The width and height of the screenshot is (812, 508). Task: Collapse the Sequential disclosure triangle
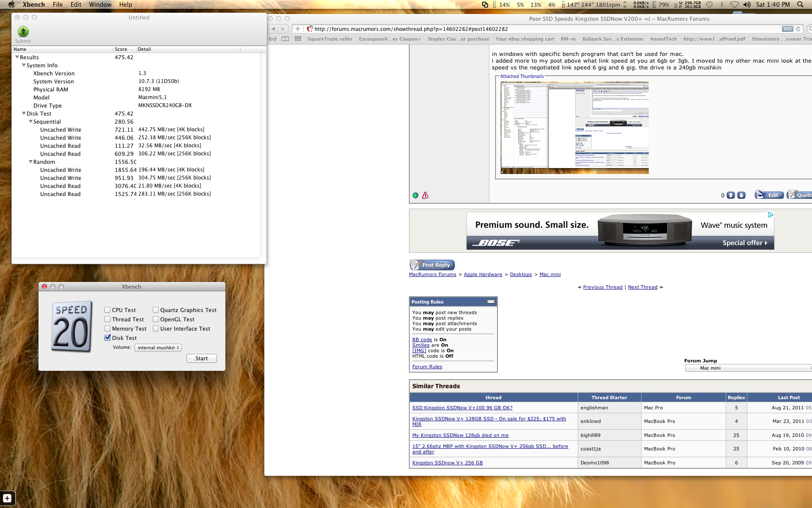pyautogui.click(x=30, y=121)
